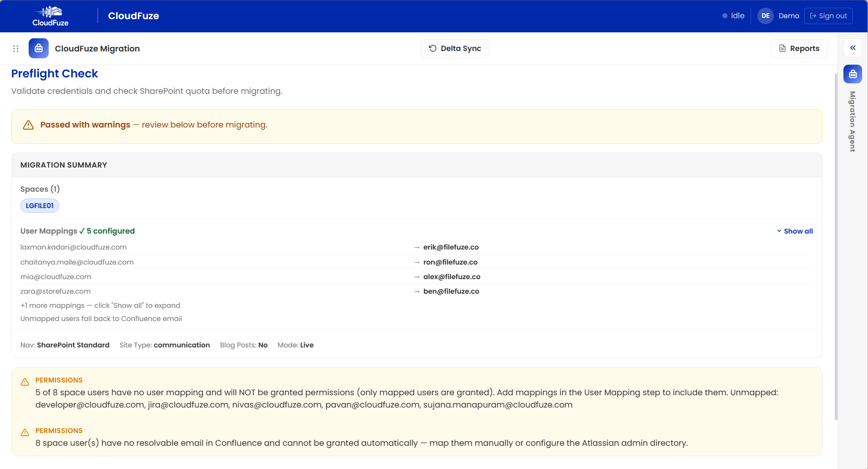Click warning triangle in Passed with warnings banner
This screenshot has height=469, width=868.
tap(28, 125)
